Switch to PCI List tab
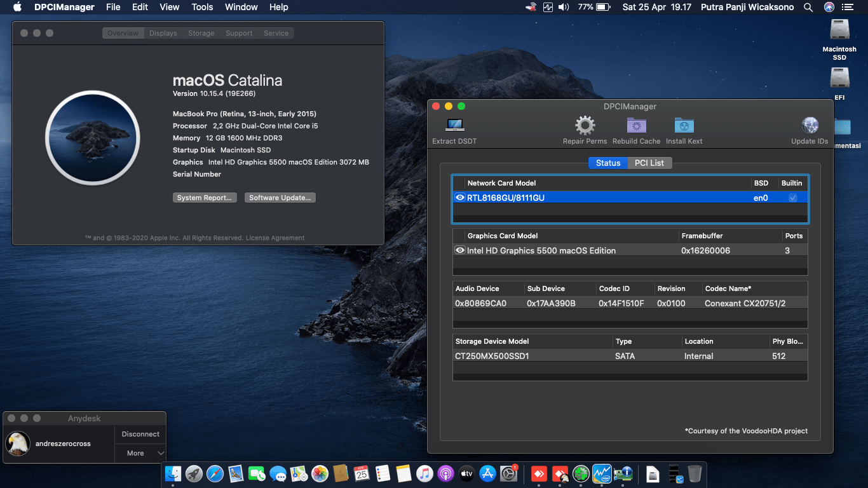The height and width of the screenshot is (488, 868). (x=649, y=163)
